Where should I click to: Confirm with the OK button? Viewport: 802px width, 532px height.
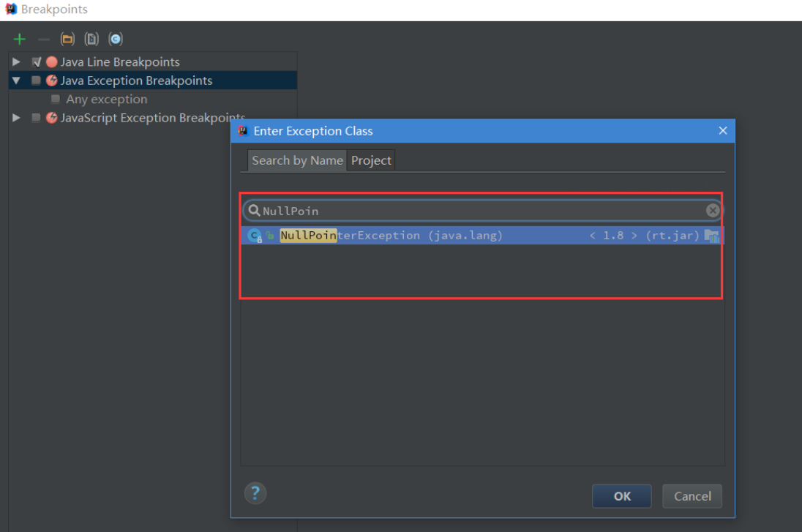click(622, 496)
